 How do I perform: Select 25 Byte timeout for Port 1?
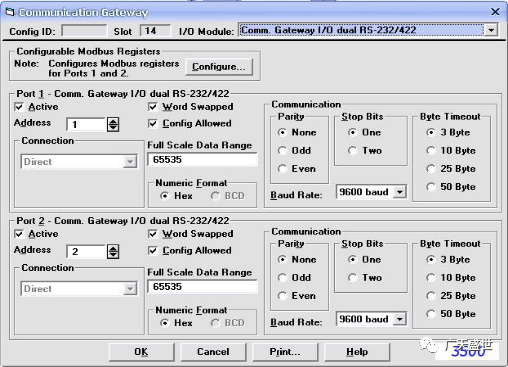coord(431,169)
